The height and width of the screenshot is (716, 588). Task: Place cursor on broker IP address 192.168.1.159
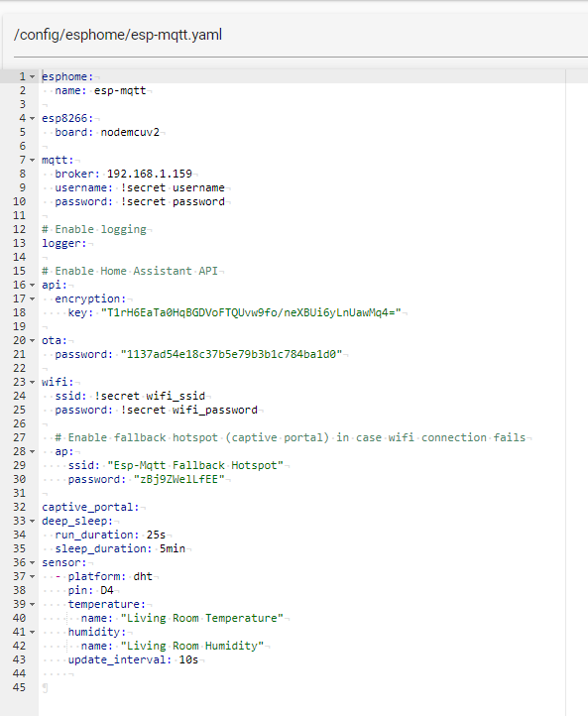(150, 174)
